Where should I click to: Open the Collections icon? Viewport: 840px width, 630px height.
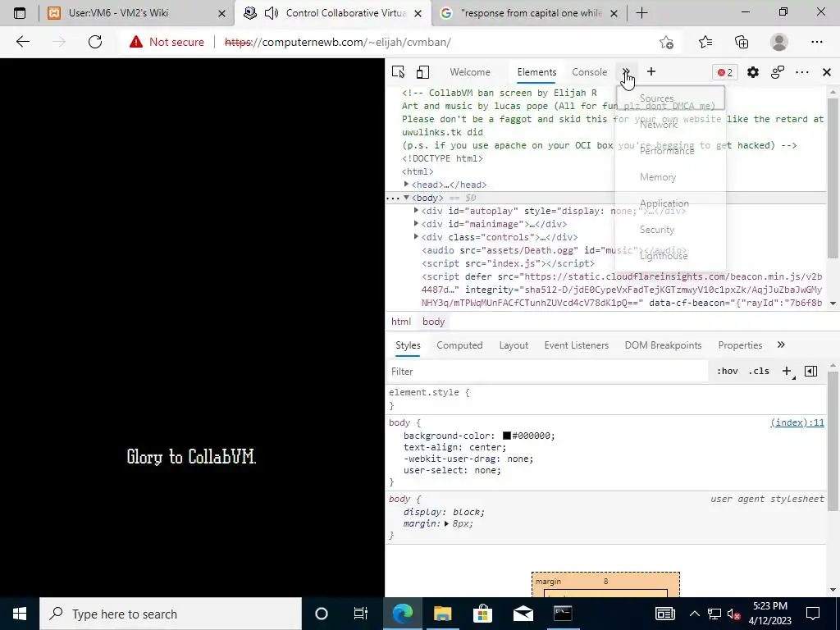tap(742, 42)
